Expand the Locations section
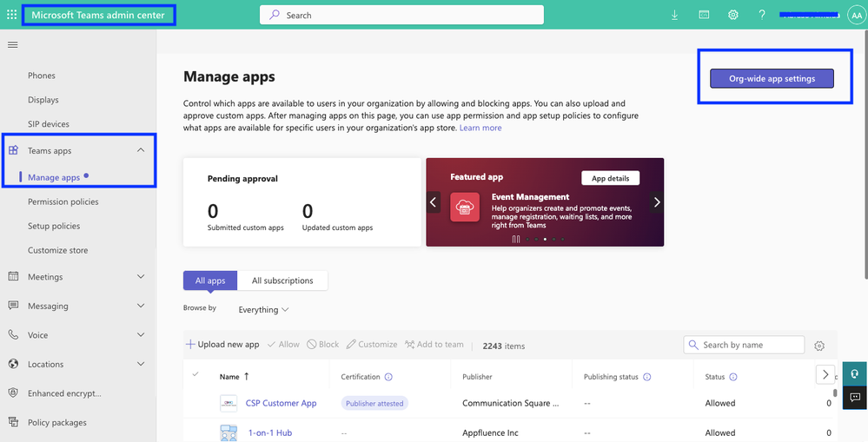This screenshot has width=868, height=442. click(141, 364)
